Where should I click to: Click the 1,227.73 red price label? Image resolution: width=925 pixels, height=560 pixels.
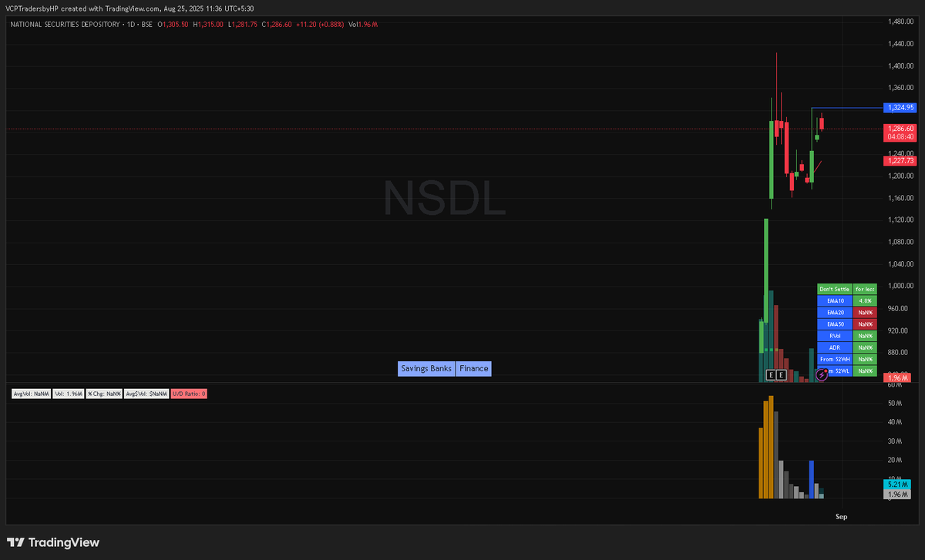pyautogui.click(x=900, y=161)
